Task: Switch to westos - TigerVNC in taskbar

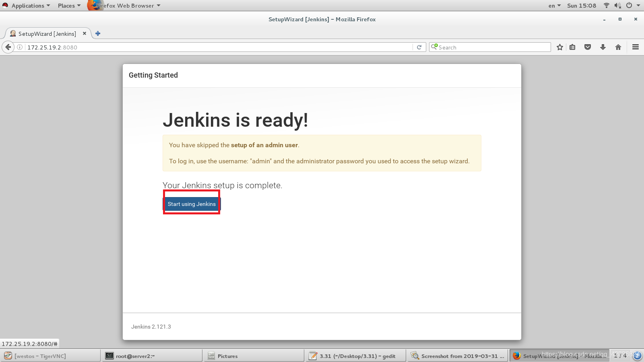Action: click(x=50, y=356)
